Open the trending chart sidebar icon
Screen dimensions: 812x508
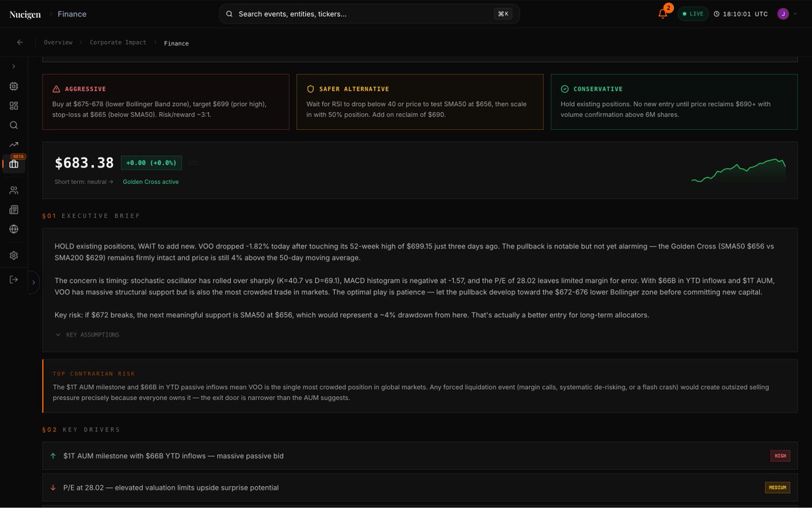click(14, 144)
